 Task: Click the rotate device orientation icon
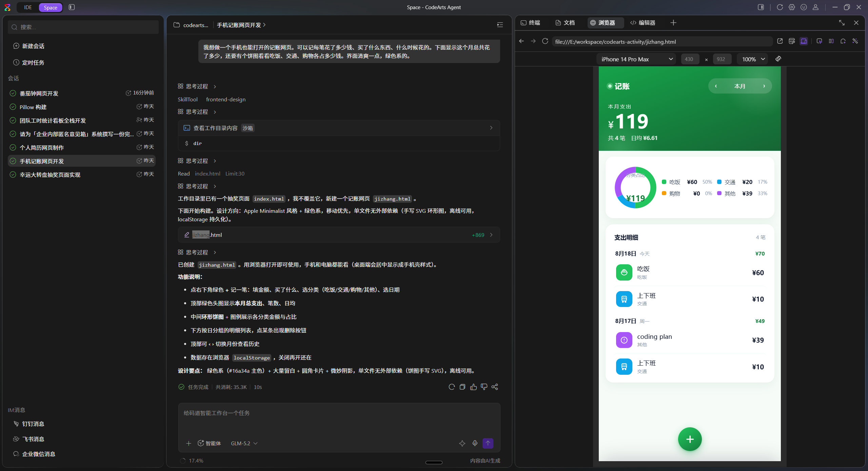(778, 59)
